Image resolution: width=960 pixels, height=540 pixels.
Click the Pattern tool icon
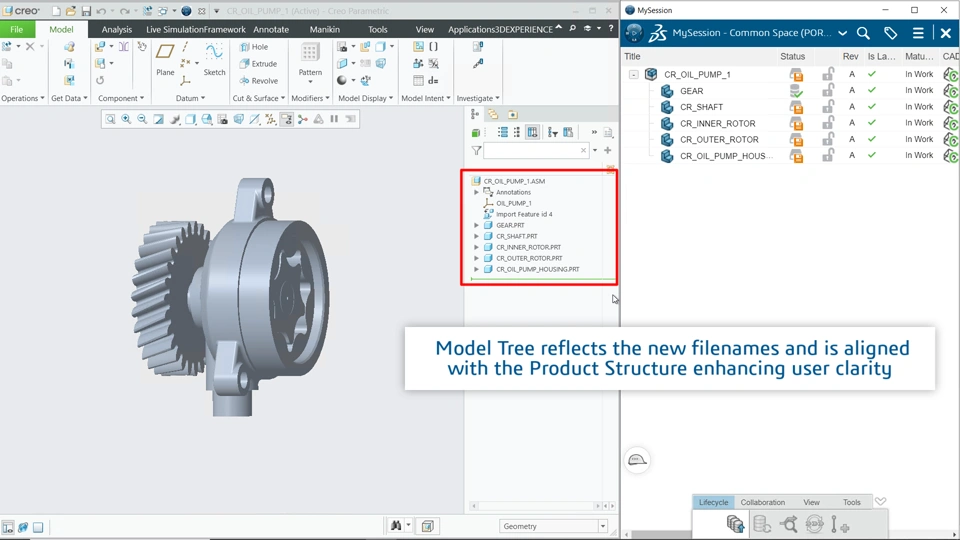point(310,53)
